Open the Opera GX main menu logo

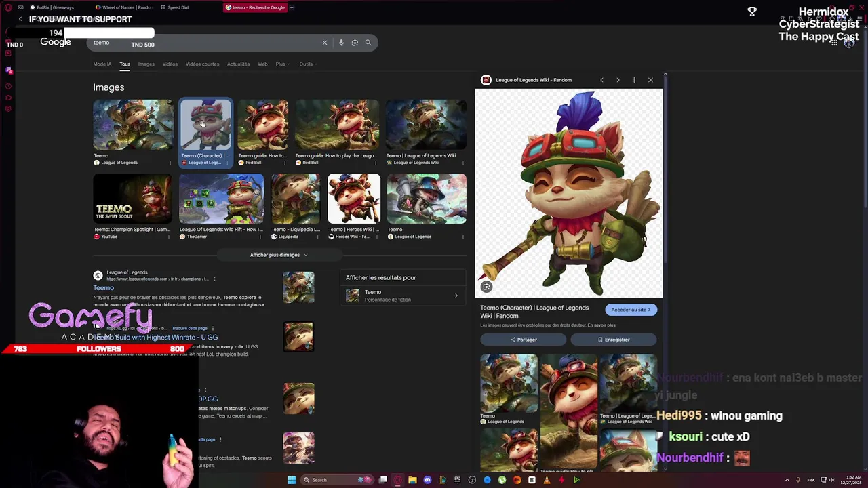tap(7, 7)
